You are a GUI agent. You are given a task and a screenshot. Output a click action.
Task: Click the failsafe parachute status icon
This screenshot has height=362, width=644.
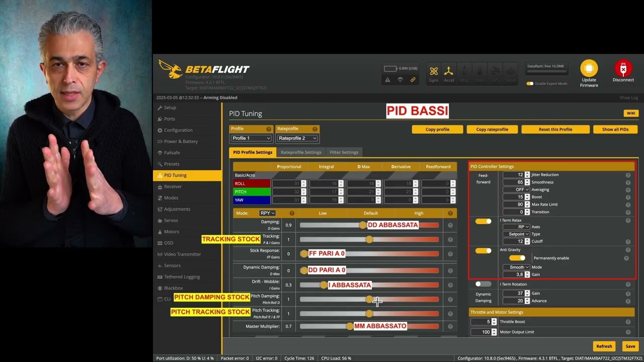pos(400,79)
